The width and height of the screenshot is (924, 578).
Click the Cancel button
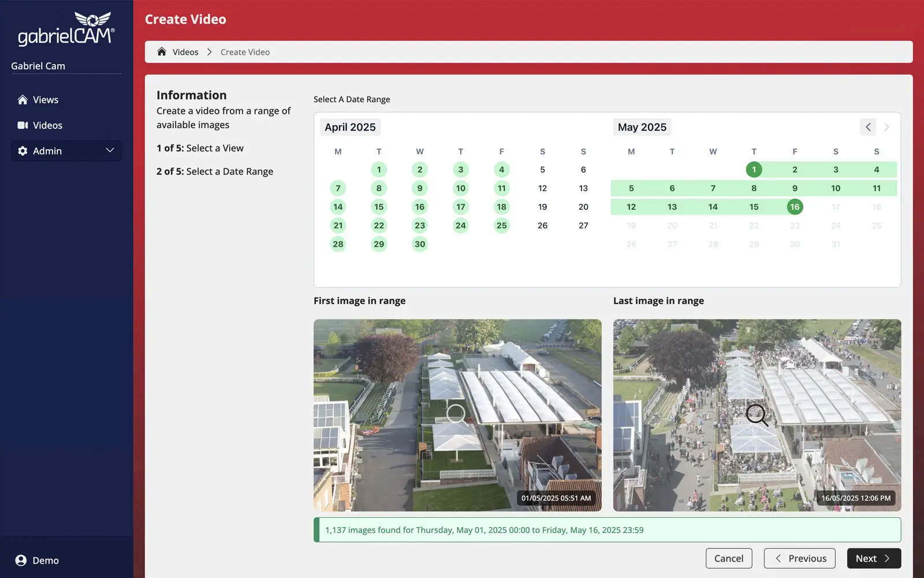[728, 558]
